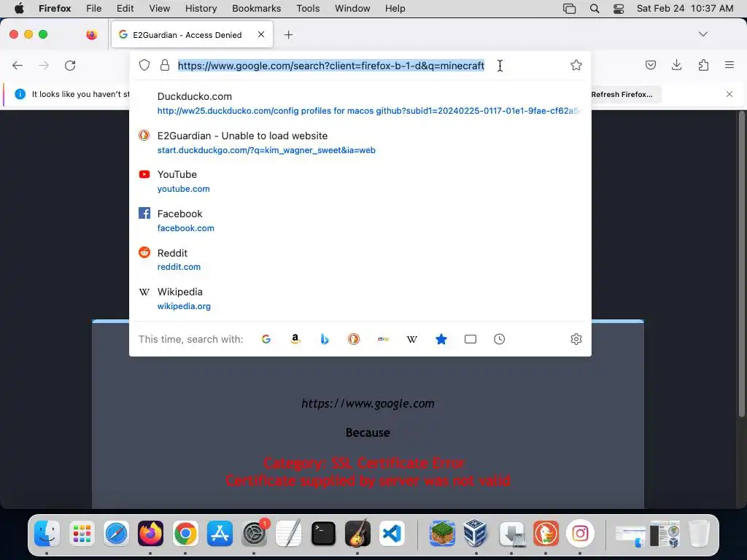Viewport: 747px width, 560px height.
Task: Close the E2Guardian Access Denied tab
Action: click(x=261, y=34)
